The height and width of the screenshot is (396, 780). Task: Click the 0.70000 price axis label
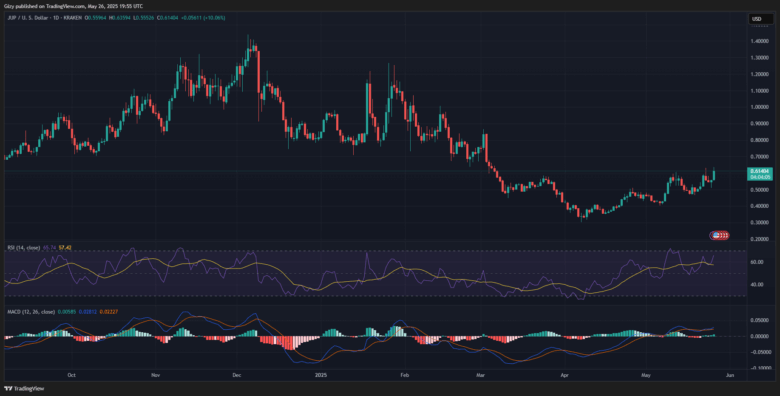click(x=759, y=157)
